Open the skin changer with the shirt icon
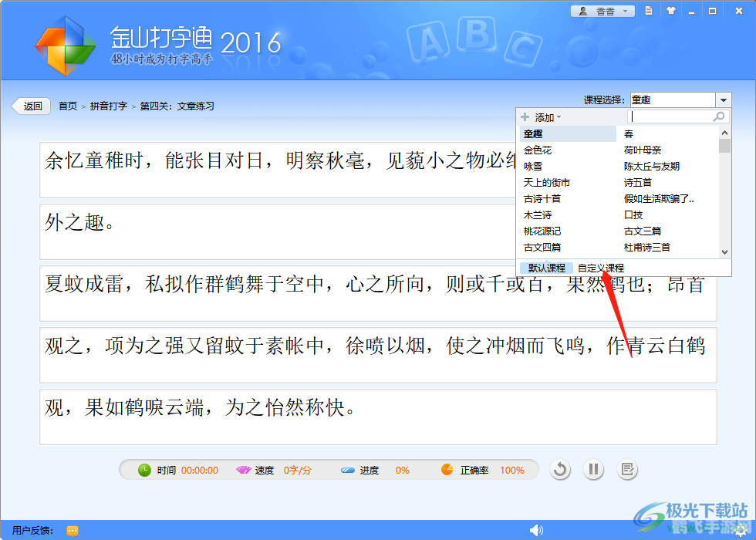Viewport: 756px width, 540px height. [671, 10]
